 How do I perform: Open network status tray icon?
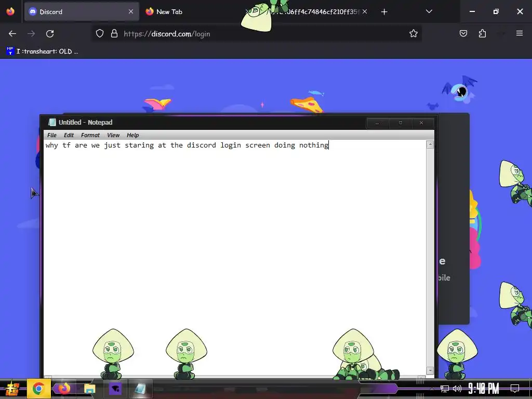[x=445, y=389]
